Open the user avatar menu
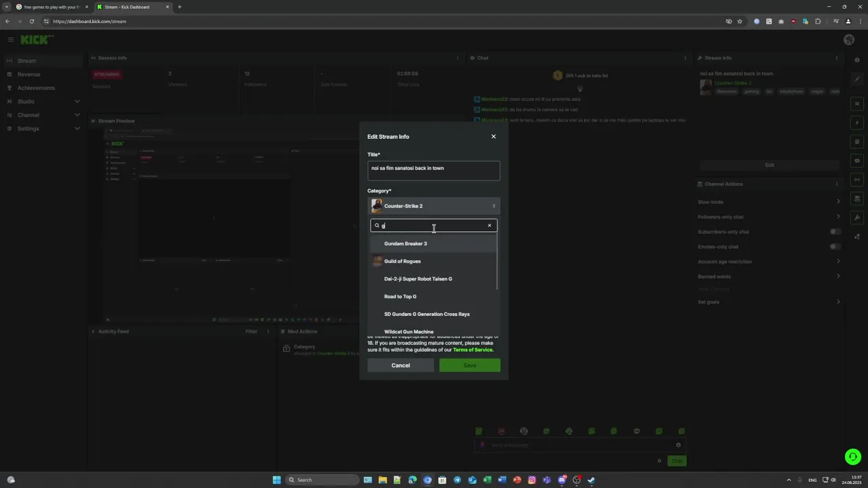 pos(849,40)
